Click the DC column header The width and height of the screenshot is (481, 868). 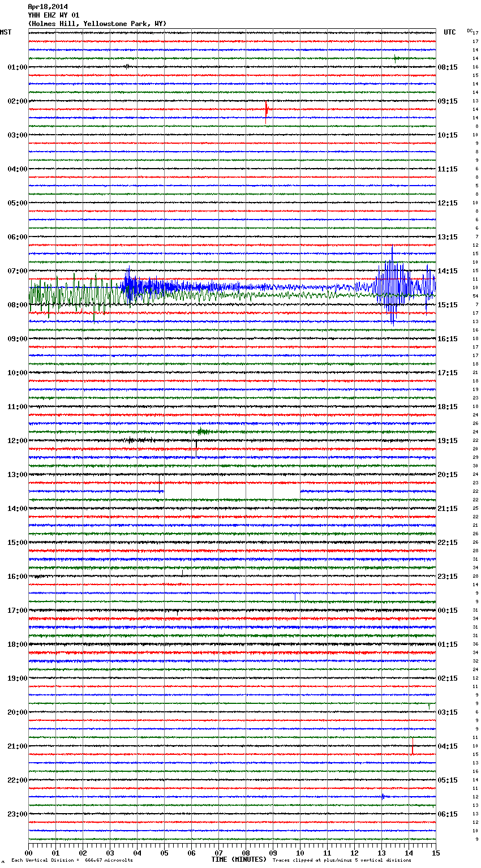coord(470,31)
